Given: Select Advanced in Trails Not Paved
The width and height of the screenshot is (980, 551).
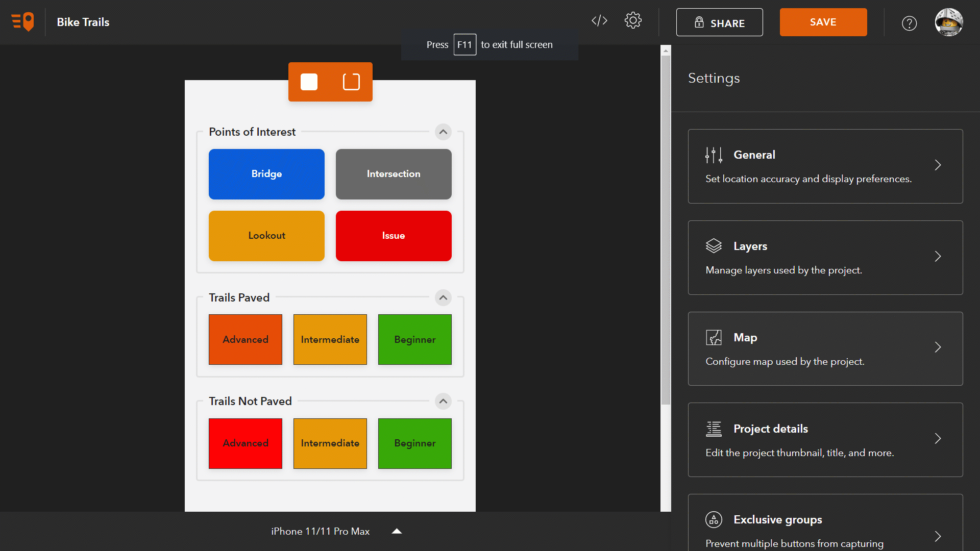Looking at the screenshot, I should [x=246, y=443].
